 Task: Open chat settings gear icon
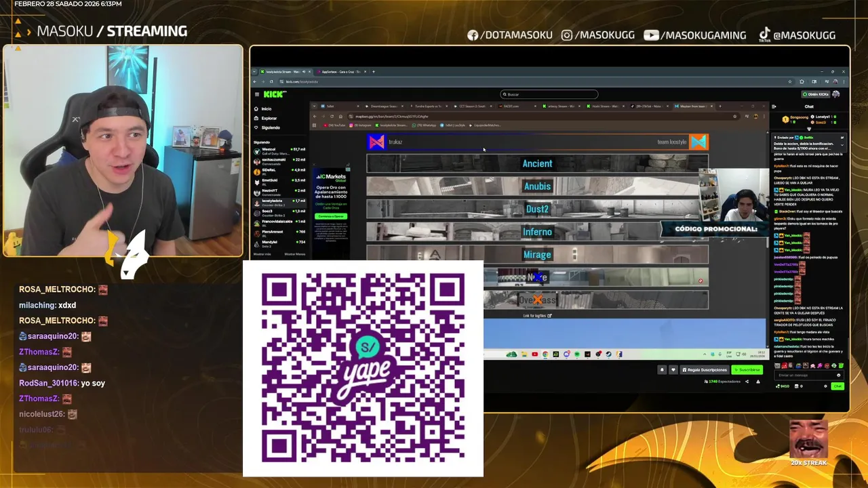tap(825, 386)
